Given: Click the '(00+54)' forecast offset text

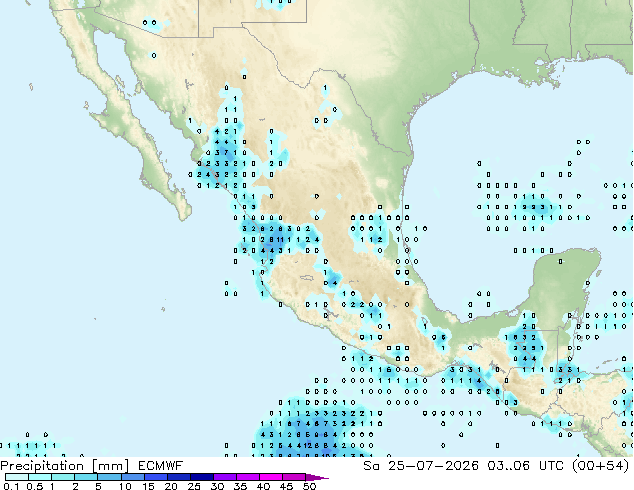Looking at the screenshot, I should click(x=601, y=466).
